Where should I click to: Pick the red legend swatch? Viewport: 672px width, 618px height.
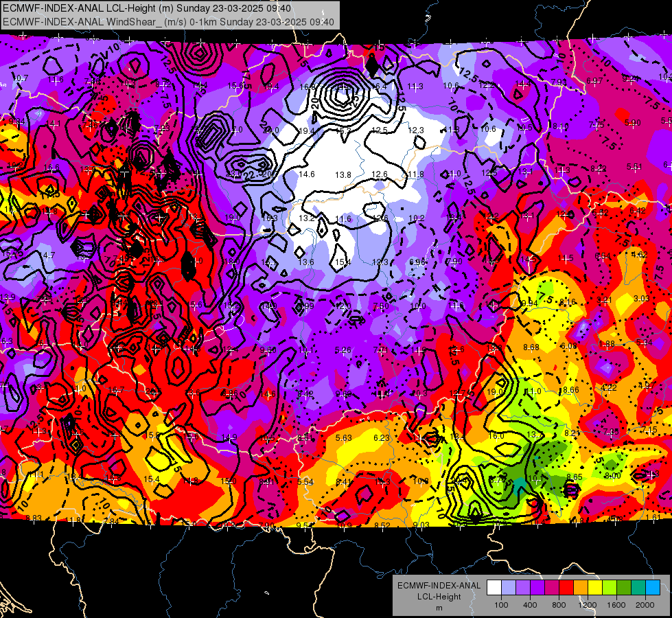[566, 588]
